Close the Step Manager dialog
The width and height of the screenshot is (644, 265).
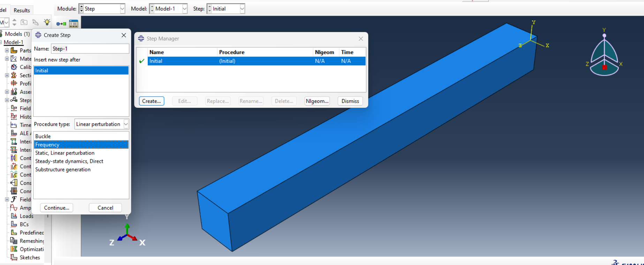[361, 39]
